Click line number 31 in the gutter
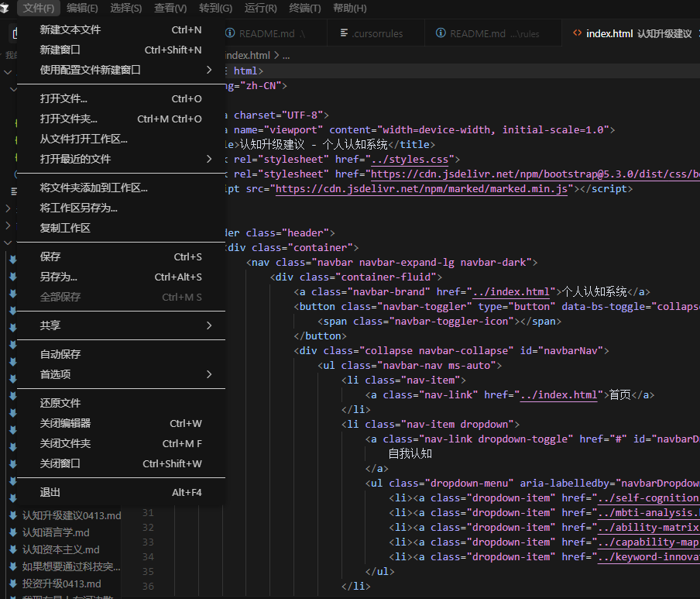The height and width of the screenshot is (599, 700). tap(148, 513)
